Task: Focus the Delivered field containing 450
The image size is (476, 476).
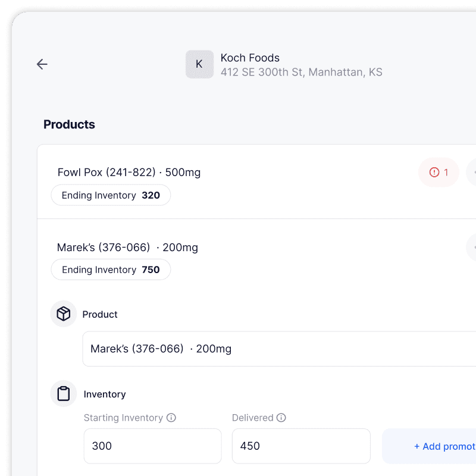Action: [301, 446]
